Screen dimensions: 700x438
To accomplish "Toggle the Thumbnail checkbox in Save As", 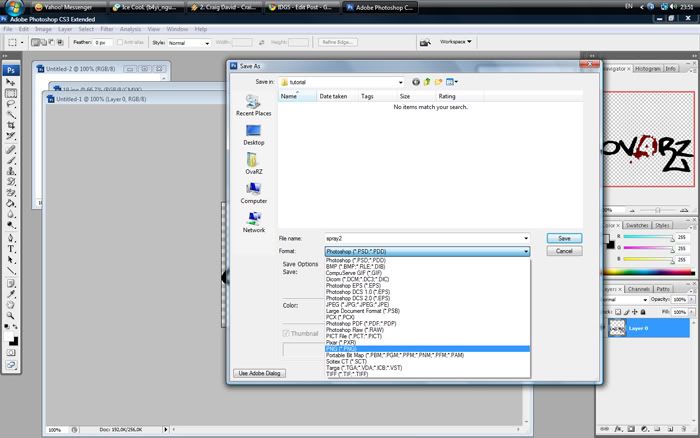I will [285, 334].
